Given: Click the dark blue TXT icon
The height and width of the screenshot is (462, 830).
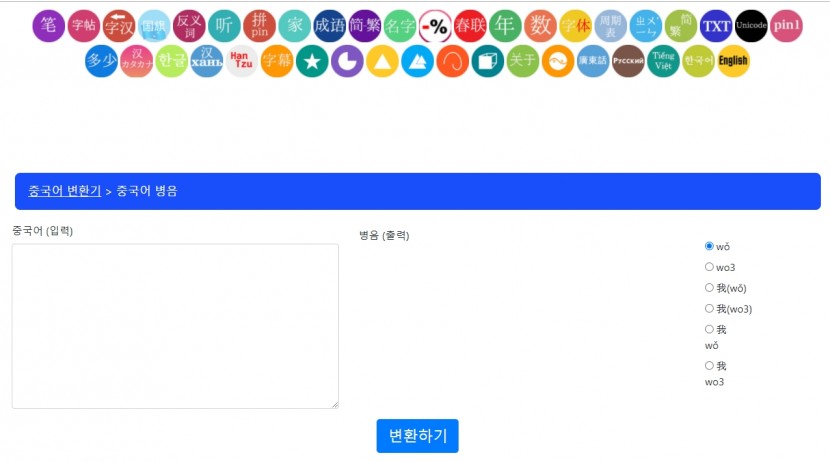Looking at the screenshot, I should click(716, 26).
